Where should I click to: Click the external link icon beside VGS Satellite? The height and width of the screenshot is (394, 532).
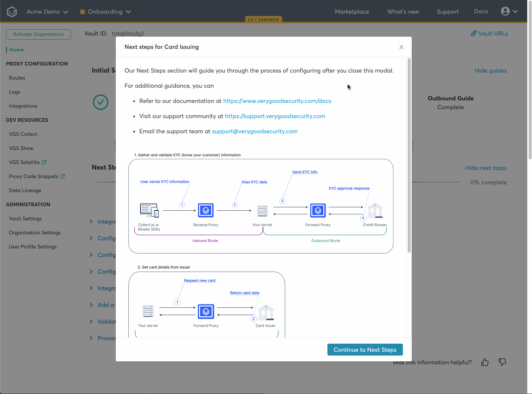(x=44, y=162)
